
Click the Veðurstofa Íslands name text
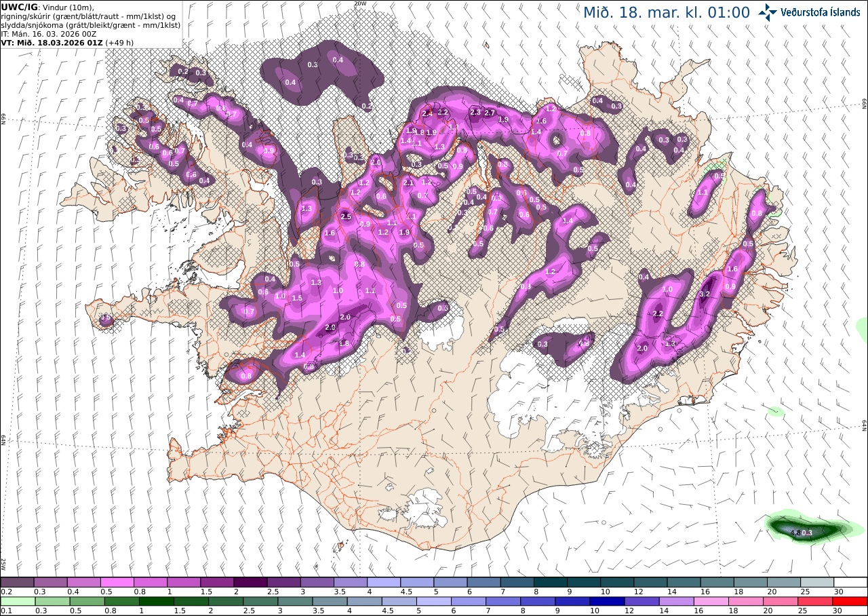pos(820,12)
